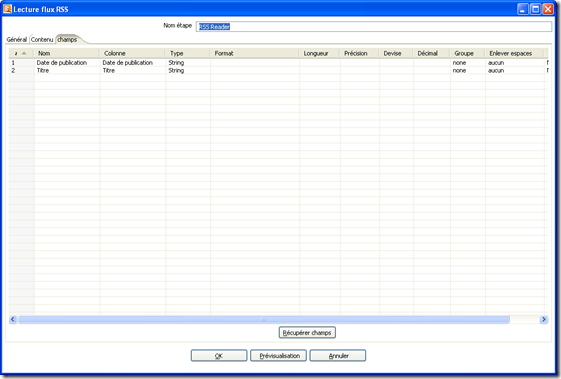Click Type 'String' in Date de publication row

click(176, 63)
